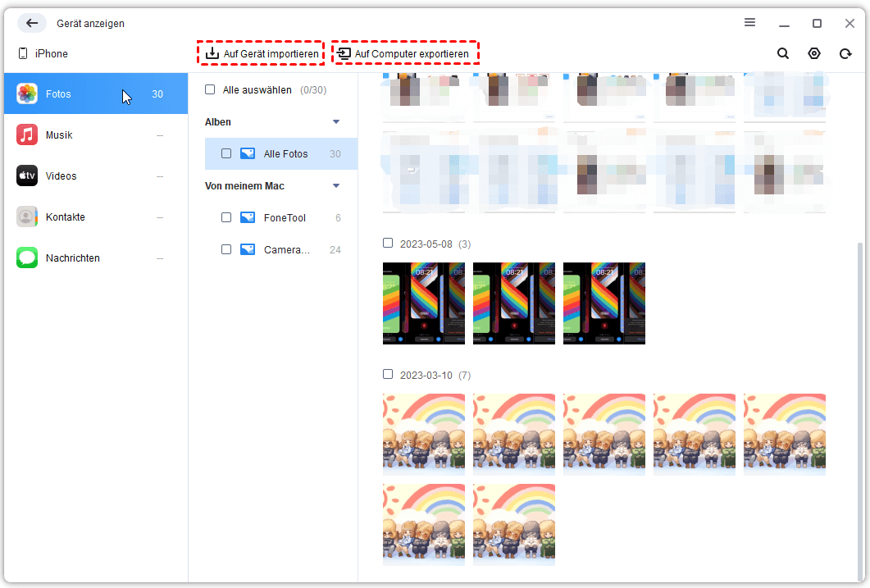Click Auf Gerät importieren button
The image size is (870, 588).
[262, 54]
